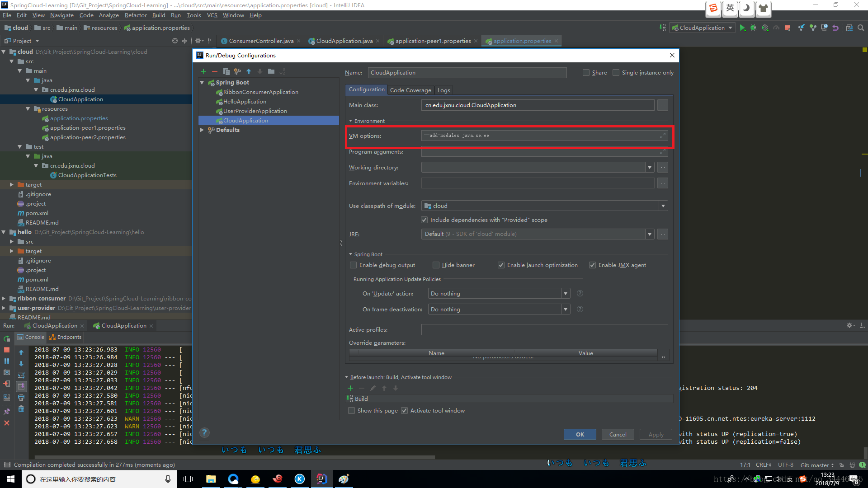Open On 'Update' action dropdown
The height and width of the screenshot is (488, 868).
tap(566, 294)
